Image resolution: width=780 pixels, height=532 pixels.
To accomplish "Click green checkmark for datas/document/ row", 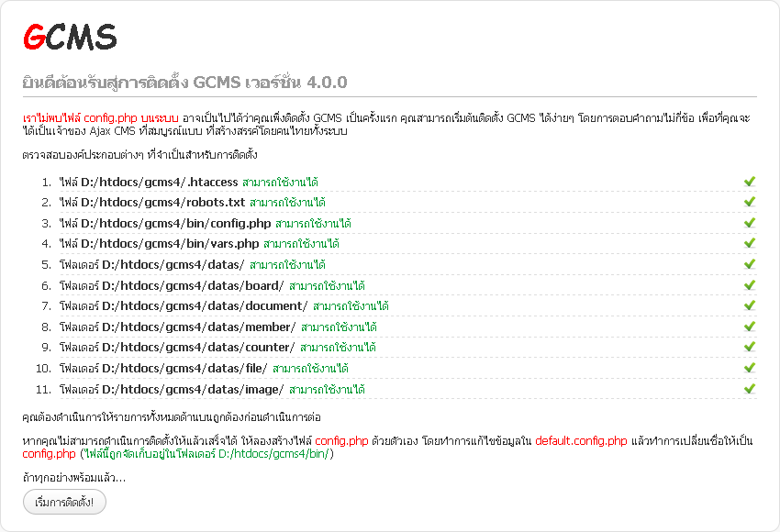I will 750,305.
